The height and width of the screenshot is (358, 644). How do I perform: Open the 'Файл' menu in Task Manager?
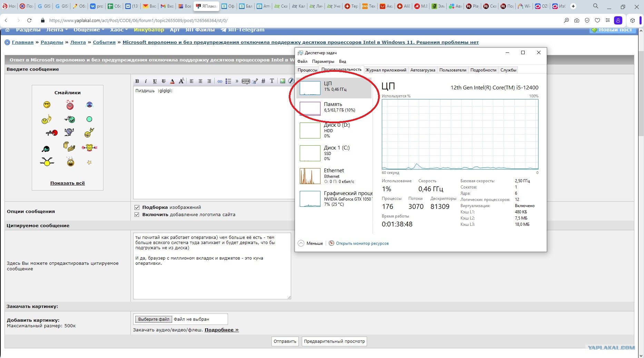[x=303, y=61]
